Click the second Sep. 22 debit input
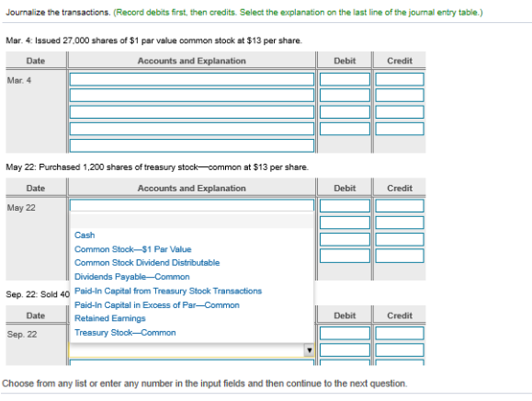 (x=345, y=349)
